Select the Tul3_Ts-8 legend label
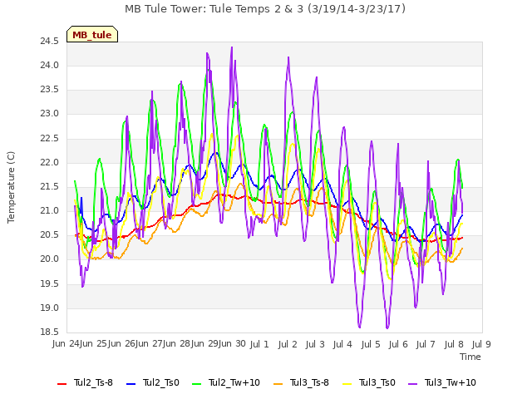Screen dimensions: 532x399 pyautogui.click(x=309, y=382)
